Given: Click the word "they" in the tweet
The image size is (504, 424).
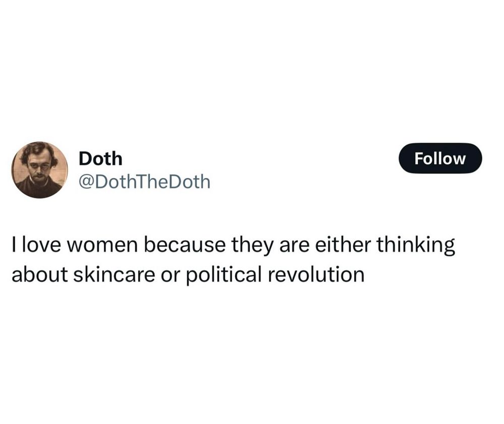Looking at the screenshot, I should pos(252,246).
